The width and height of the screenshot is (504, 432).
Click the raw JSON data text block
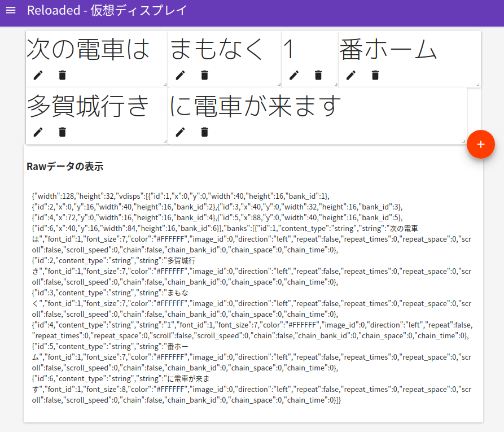pos(252,298)
